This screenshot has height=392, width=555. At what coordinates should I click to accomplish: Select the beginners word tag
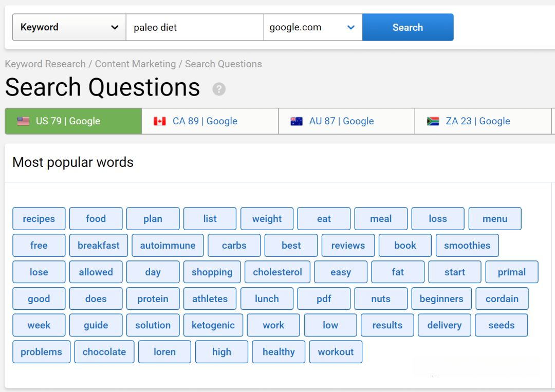click(441, 299)
